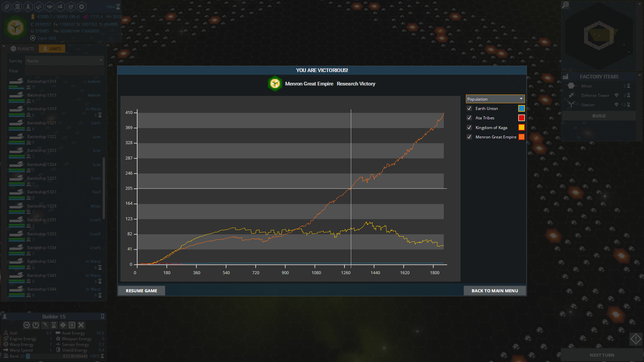The height and width of the screenshot is (362, 644).
Task: Click the bookmark icon beside Builder 15
Action: click(103, 316)
